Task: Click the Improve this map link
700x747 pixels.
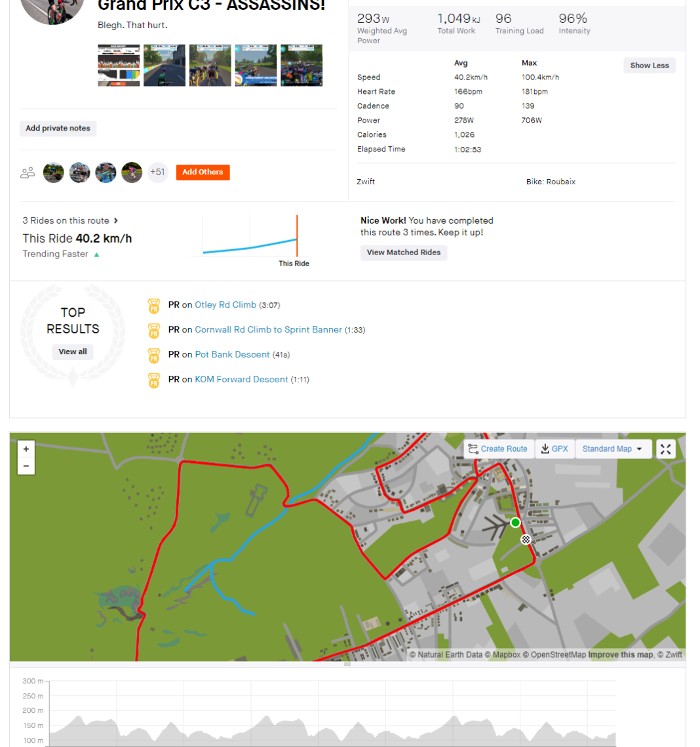Action: [x=619, y=654]
